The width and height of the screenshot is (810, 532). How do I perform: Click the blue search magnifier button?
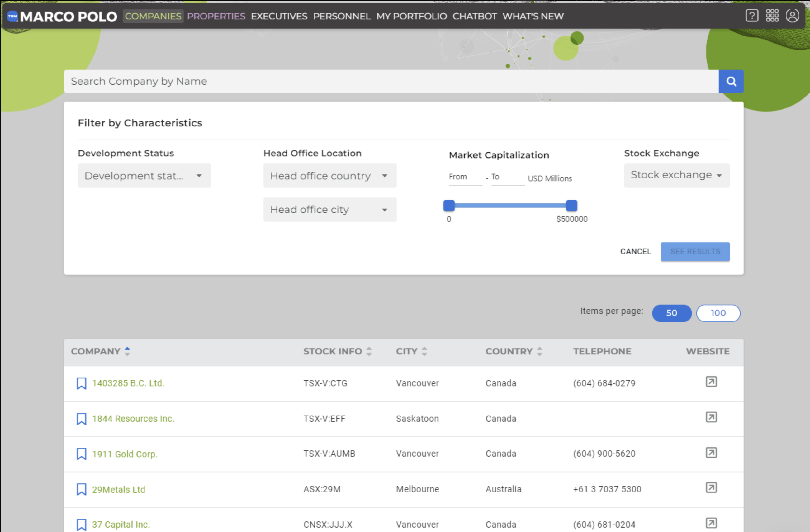[x=731, y=81]
